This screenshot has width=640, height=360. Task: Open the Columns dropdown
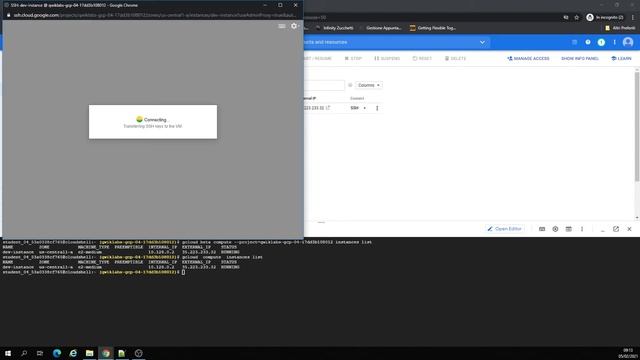point(369,85)
